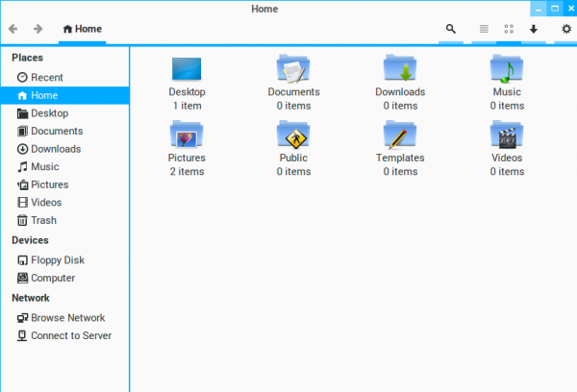Select the Videos folder icon

[x=507, y=135]
